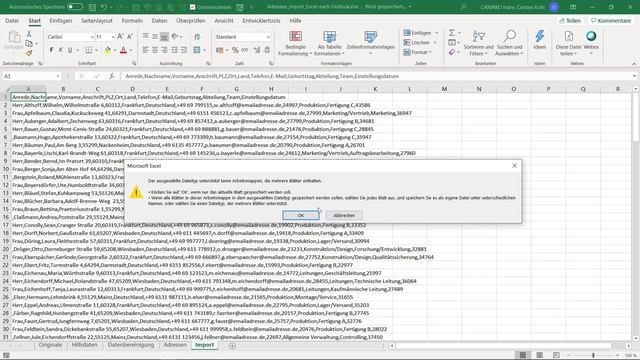Click the formula bar text

[262, 76]
